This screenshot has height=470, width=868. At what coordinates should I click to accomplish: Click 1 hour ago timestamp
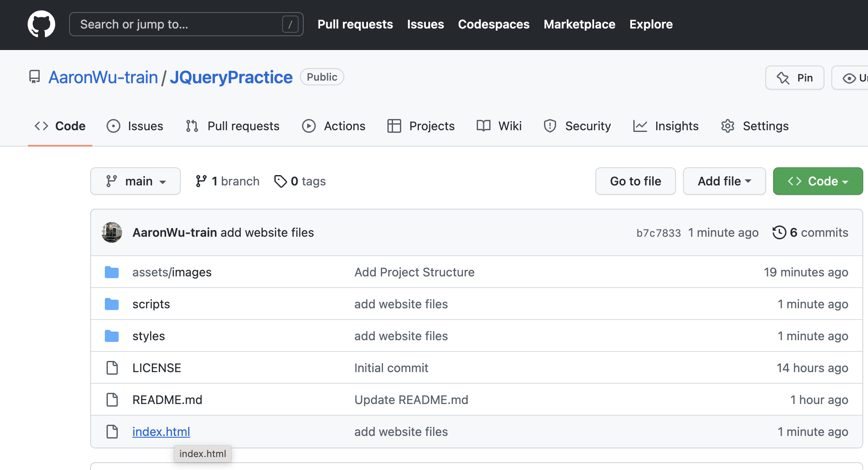point(819,400)
